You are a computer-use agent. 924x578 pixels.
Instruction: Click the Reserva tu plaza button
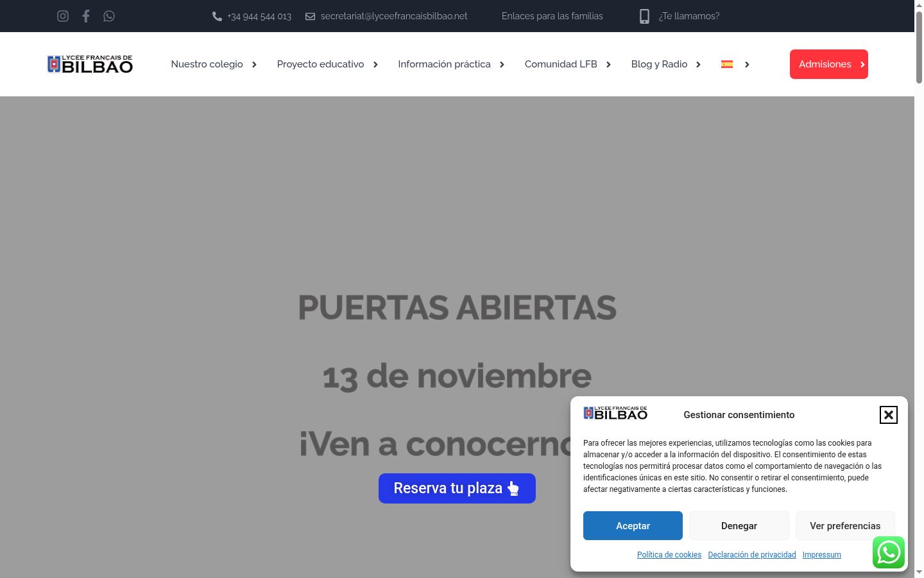point(457,488)
